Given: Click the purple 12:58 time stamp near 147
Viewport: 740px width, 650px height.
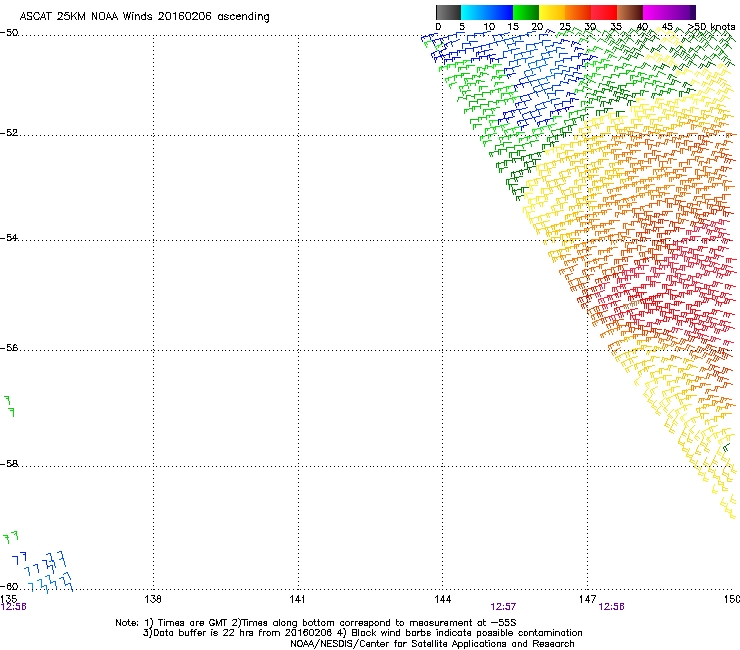Looking at the screenshot, I should (x=611, y=607).
